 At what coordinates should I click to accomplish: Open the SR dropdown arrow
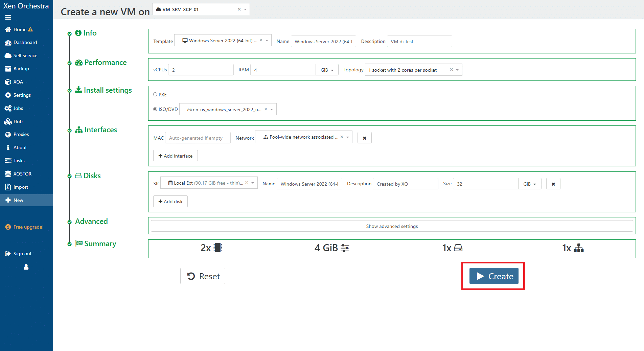pos(253,183)
